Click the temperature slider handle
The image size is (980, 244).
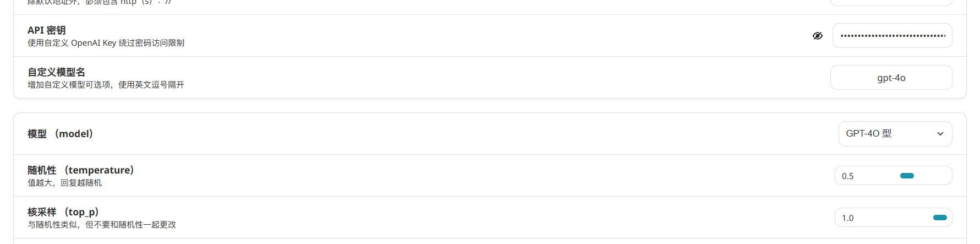(x=907, y=176)
